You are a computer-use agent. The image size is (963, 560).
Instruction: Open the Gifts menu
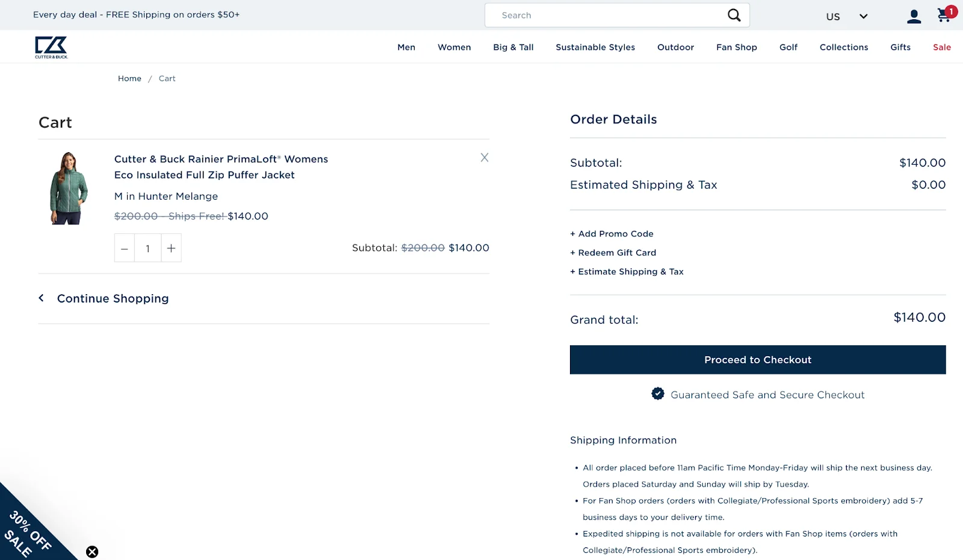tap(900, 47)
